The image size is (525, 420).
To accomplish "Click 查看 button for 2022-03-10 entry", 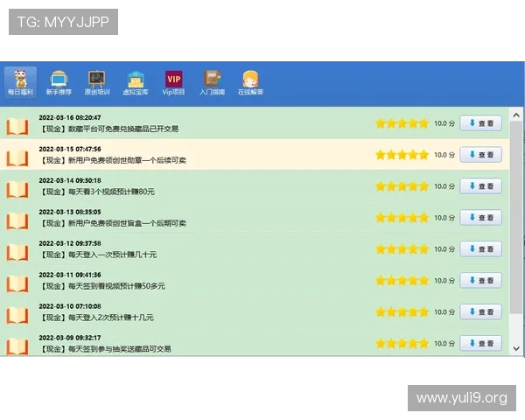I will pyautogui.click(x=480, y=312).
